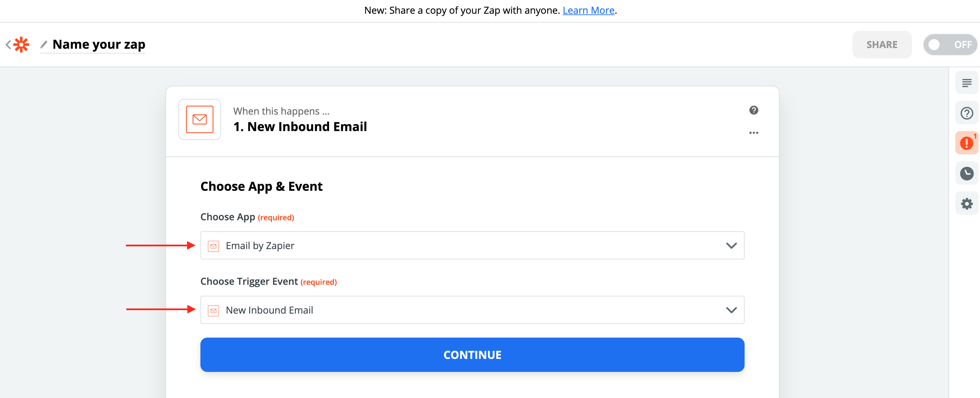Click the Zapier asterisk logo
The width and height of the screenshot is (980, 398).
click(x=21, y=45)
